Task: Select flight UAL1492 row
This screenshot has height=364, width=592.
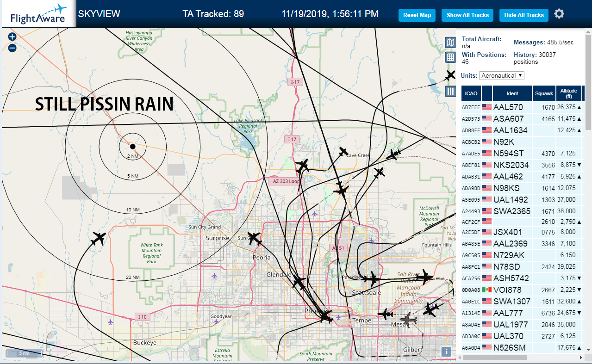Action: point(522,199)
